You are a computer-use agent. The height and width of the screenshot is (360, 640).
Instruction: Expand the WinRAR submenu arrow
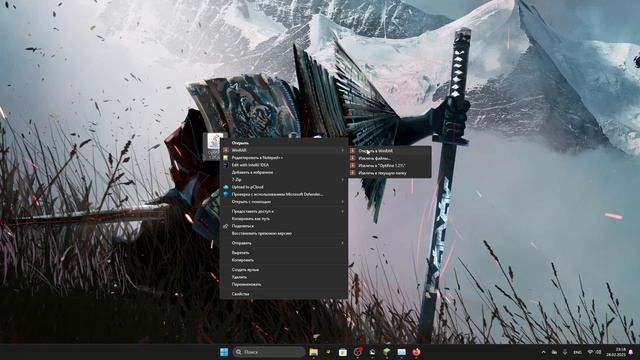click(342, 150)
